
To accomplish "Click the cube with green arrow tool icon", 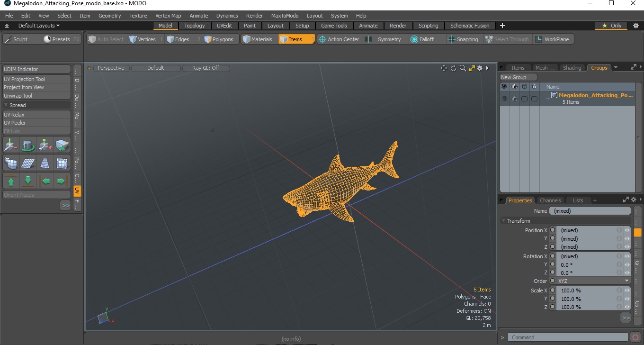I will (62, 145).
